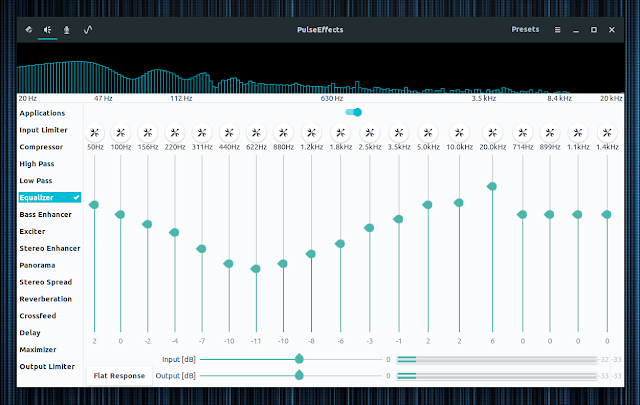Open 1.8kHz band settings icon

[340, 133]
